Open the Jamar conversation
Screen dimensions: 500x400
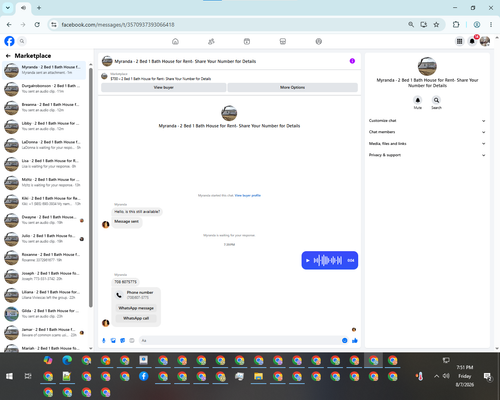44,332
